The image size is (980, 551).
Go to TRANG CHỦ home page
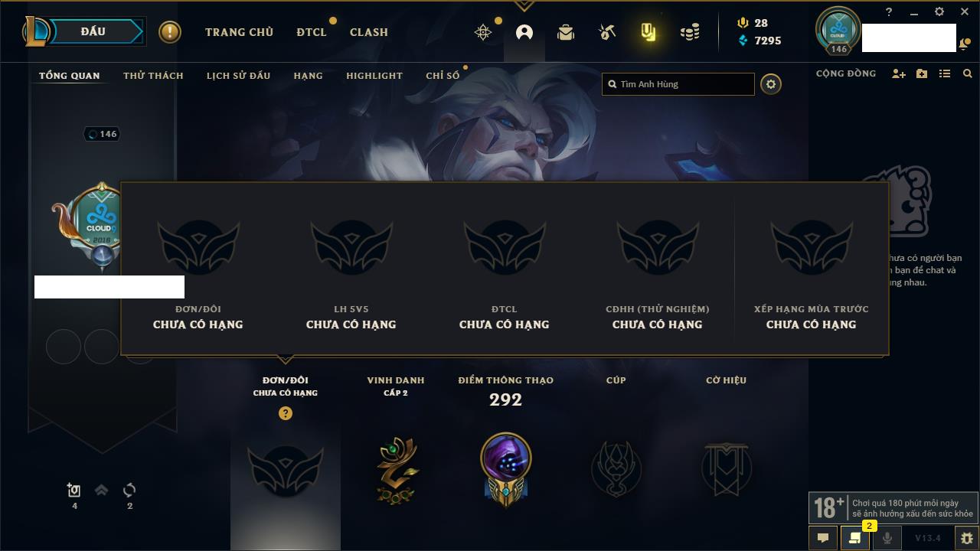point(239,32)
